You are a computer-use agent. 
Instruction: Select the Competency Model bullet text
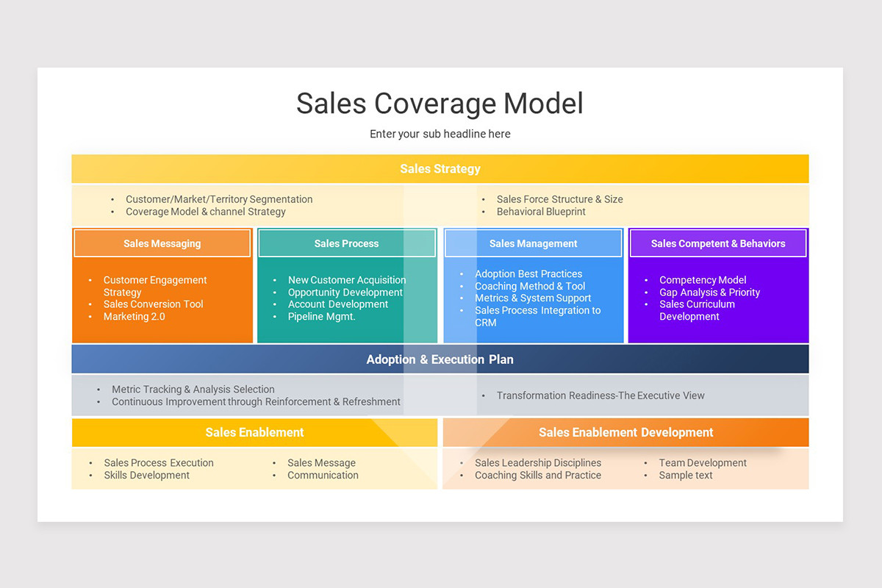tap(702, 280)
